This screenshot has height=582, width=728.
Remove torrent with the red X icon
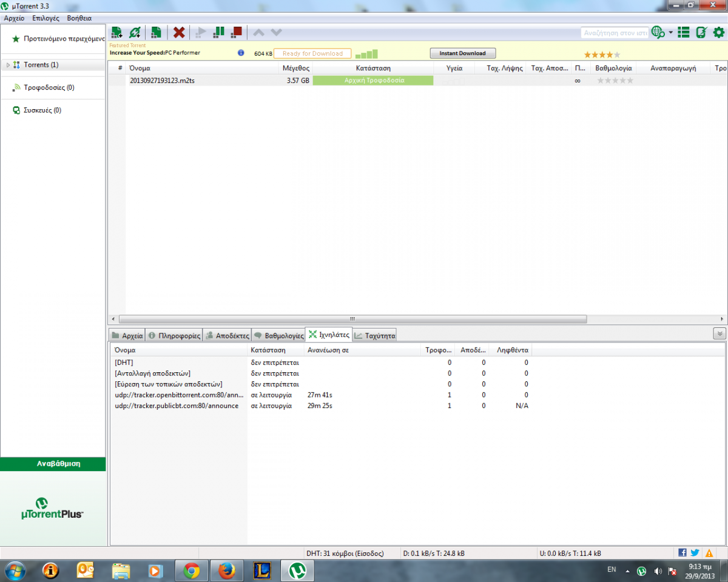[x=179, y=32]
